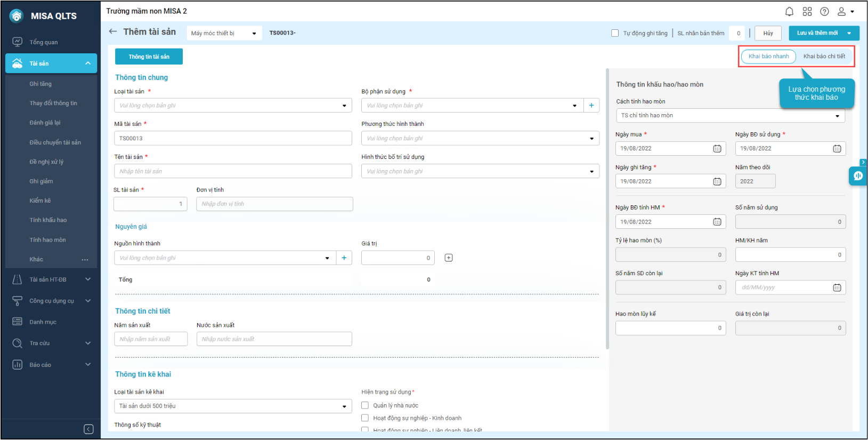
Task: Click the Tên tài sản input field
Action: 233,171
